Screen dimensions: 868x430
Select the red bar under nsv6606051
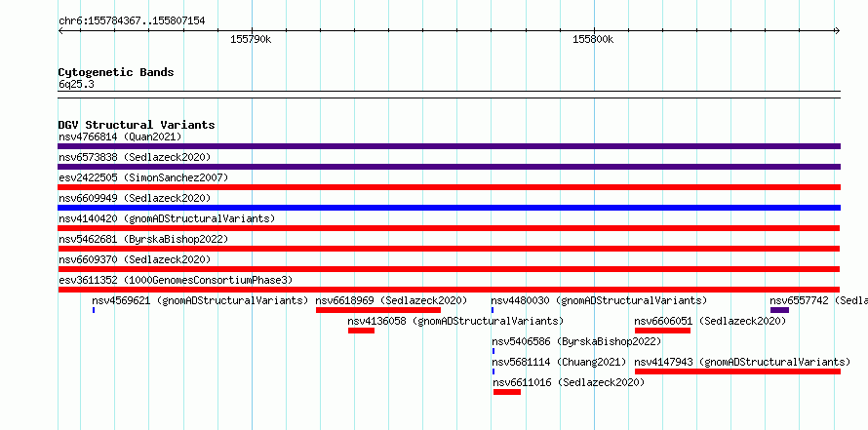coord(662,331)
